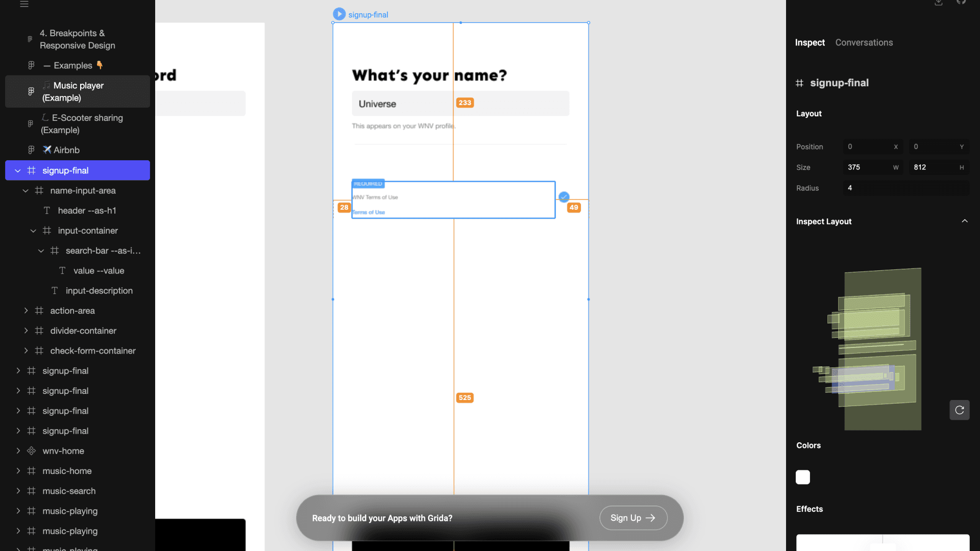Image resolution: width=980 pixels, height=551 pixels.
Task: Click the frame icon next to wnv-home
Action: pyautogui.click(x=31, y=451)
